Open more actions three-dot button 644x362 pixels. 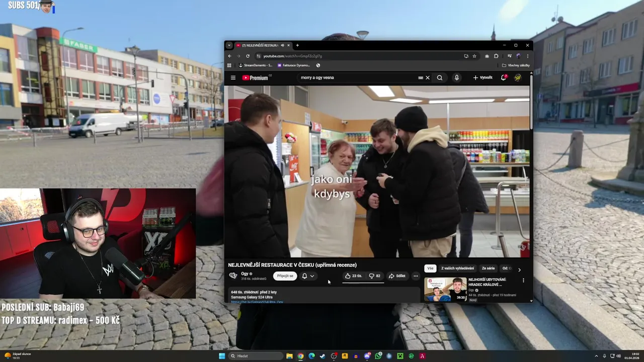(x=416, y=276)
